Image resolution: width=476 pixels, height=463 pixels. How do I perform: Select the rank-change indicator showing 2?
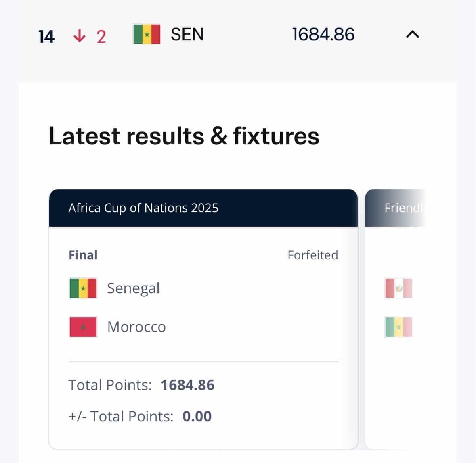(x=101, y=35)
